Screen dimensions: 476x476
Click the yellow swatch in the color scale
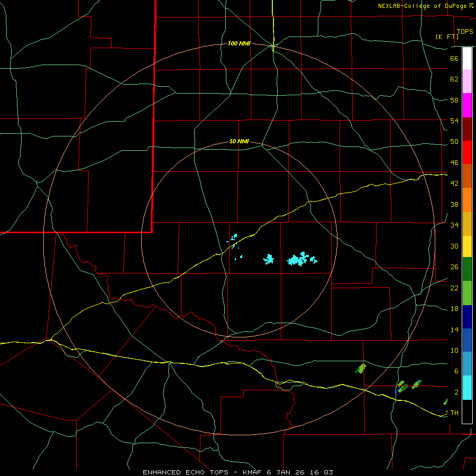(467, 246)
